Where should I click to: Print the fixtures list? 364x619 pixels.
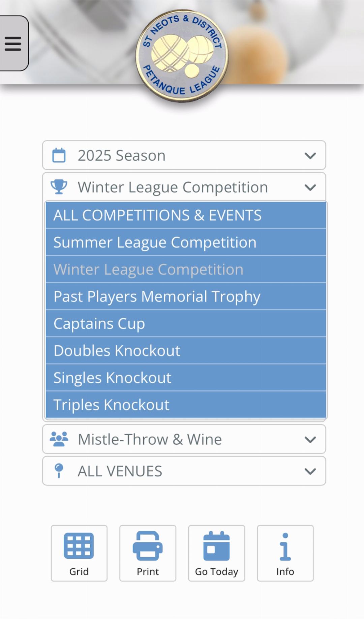click(x=148, y=553)
